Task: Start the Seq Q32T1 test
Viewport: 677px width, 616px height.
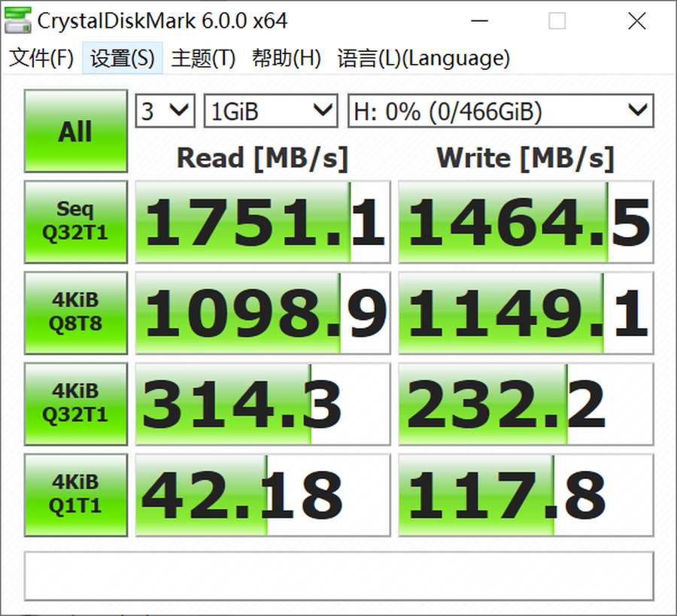Action: tap(75, 222)
